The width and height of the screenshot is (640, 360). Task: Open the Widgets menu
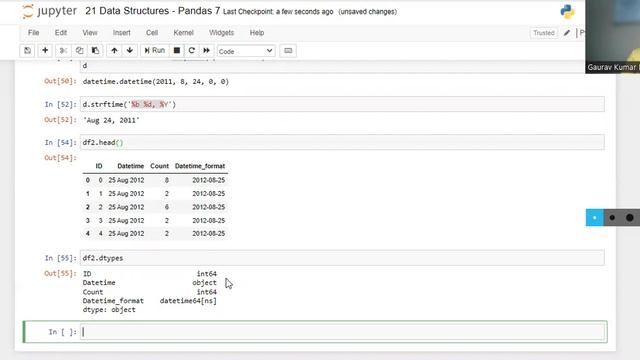(x=221, y=33)
